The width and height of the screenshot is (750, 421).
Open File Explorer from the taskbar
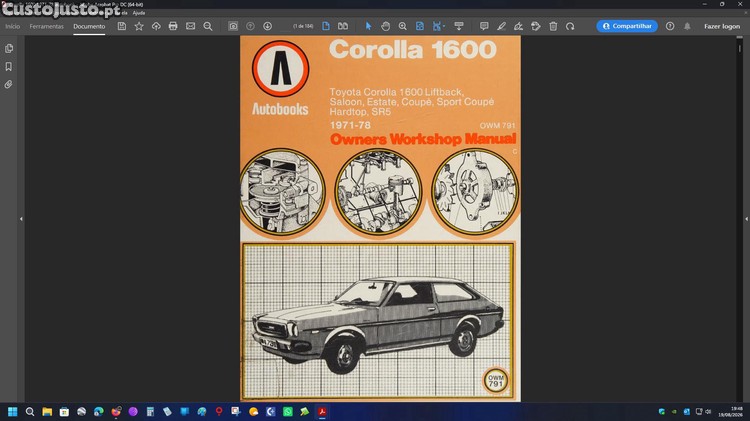click(47, 412)
